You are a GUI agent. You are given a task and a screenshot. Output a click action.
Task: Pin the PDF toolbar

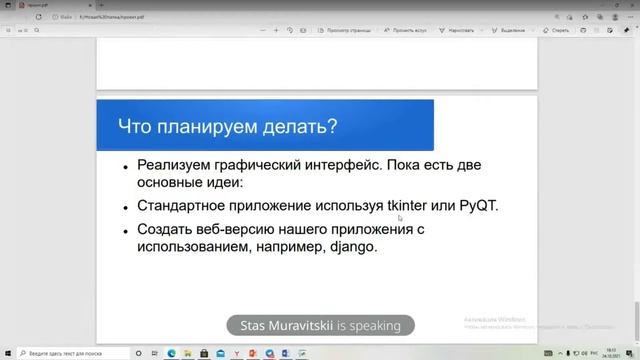click(627, 30)
